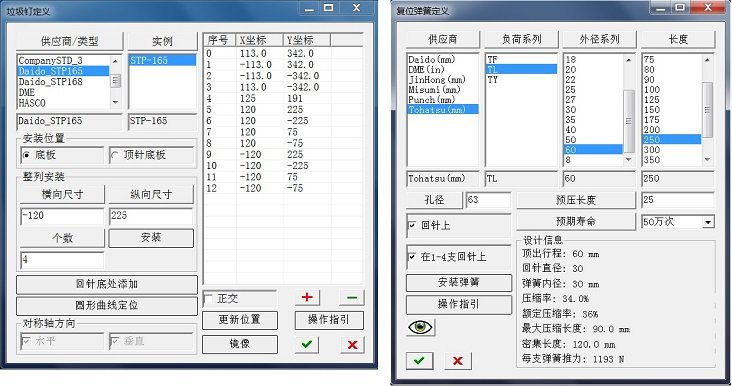Select row 12 in the coordinate table
The image size is (732, 386).
[283, 189]
